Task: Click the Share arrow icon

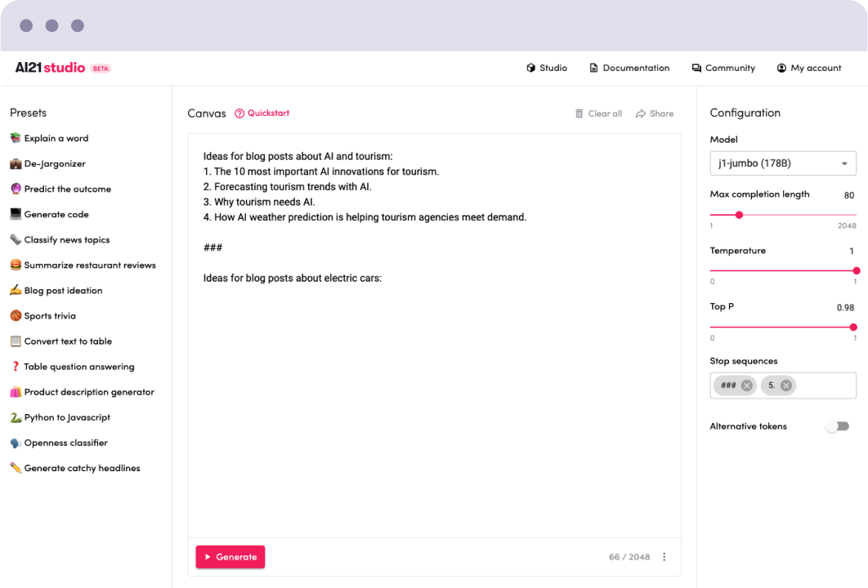Action: (x=641, y=114)
